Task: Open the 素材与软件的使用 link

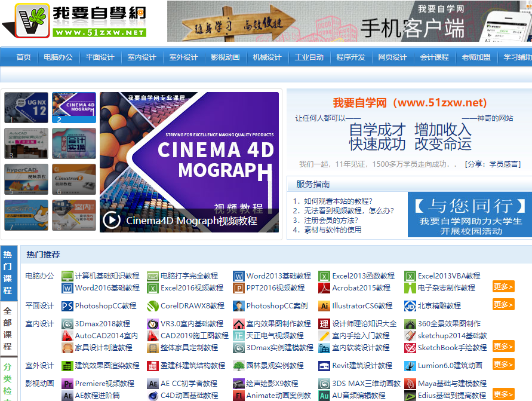Action: (333, 230)
